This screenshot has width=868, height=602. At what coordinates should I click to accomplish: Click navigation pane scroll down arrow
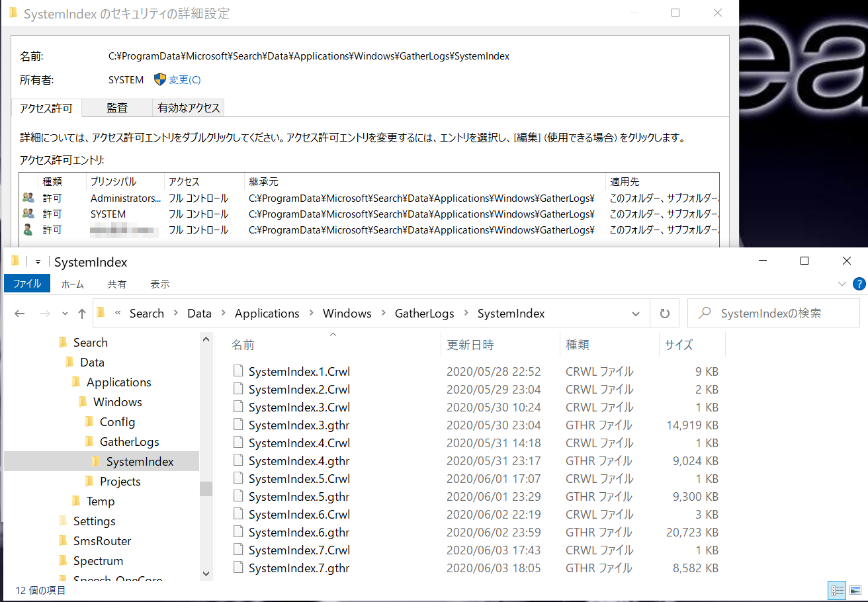(206, 574)
